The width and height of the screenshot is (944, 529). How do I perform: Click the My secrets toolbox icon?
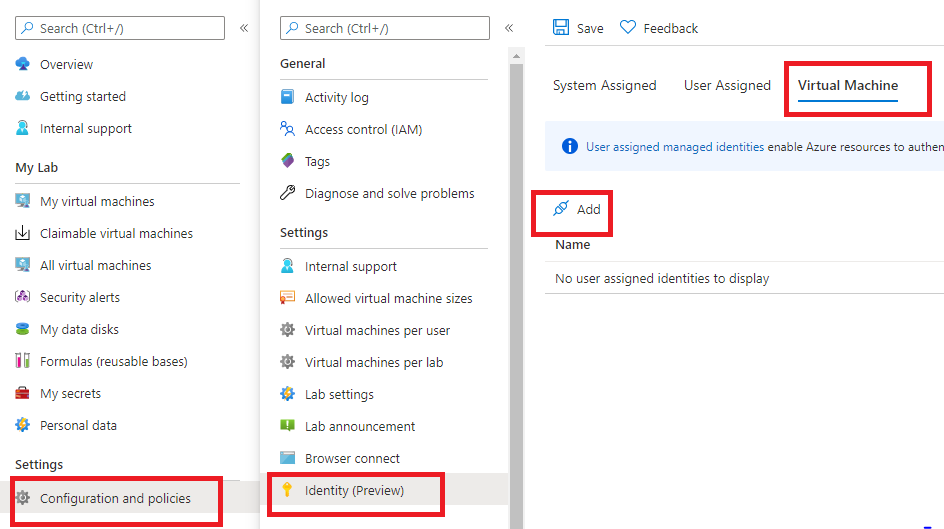[22, 393]
